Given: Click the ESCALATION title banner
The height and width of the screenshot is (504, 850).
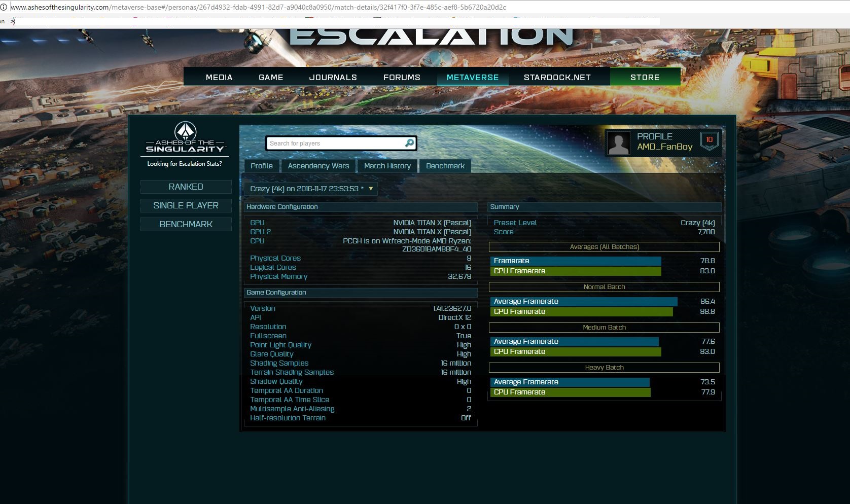Looking at the screenshot, I should coord(432,37).
